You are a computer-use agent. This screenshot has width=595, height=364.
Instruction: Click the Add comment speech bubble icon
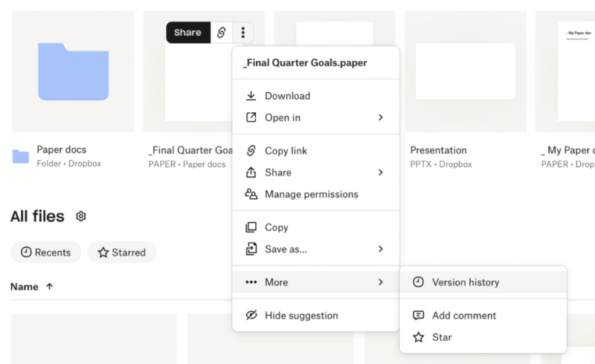pyautogui.click(x=419, y=315)
